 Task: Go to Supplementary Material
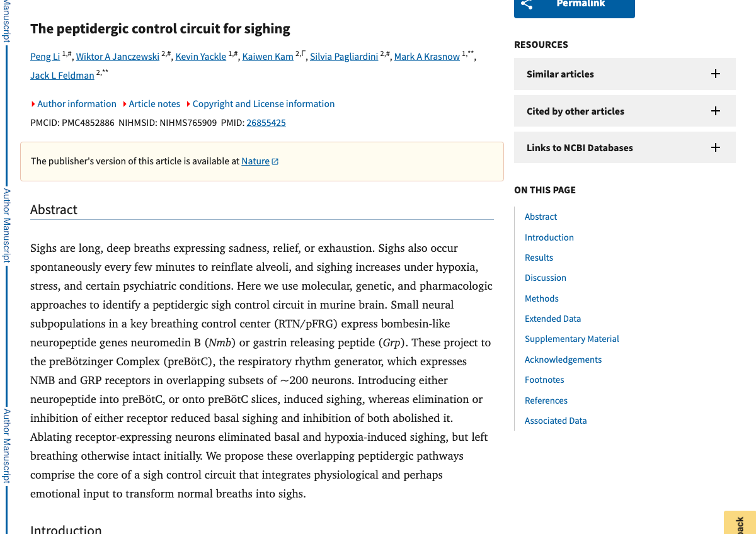coord(571,338)
